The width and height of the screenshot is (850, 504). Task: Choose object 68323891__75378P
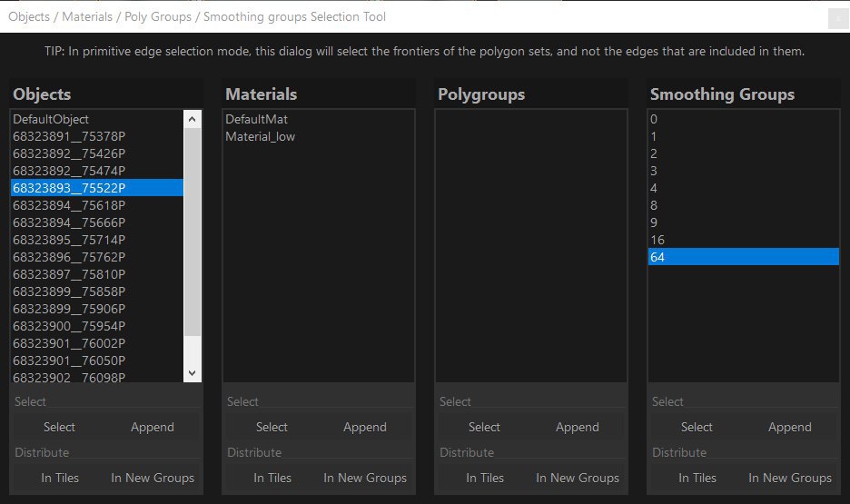97,136
